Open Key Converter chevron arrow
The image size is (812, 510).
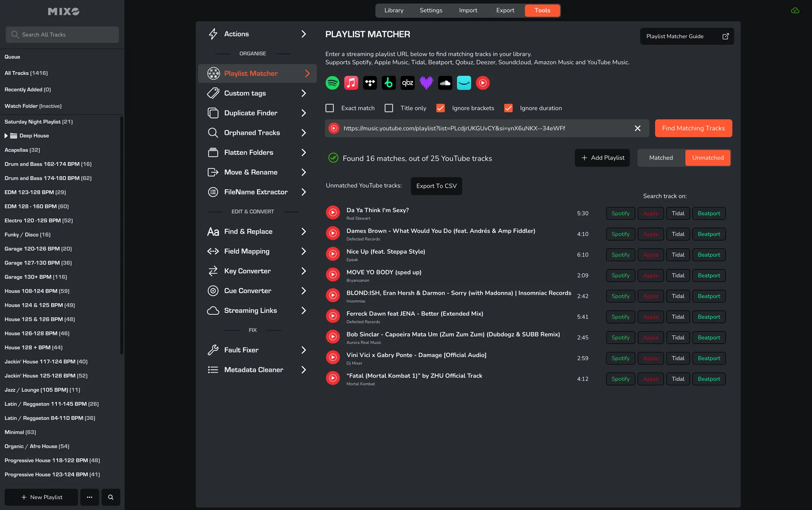click(304, 271)
